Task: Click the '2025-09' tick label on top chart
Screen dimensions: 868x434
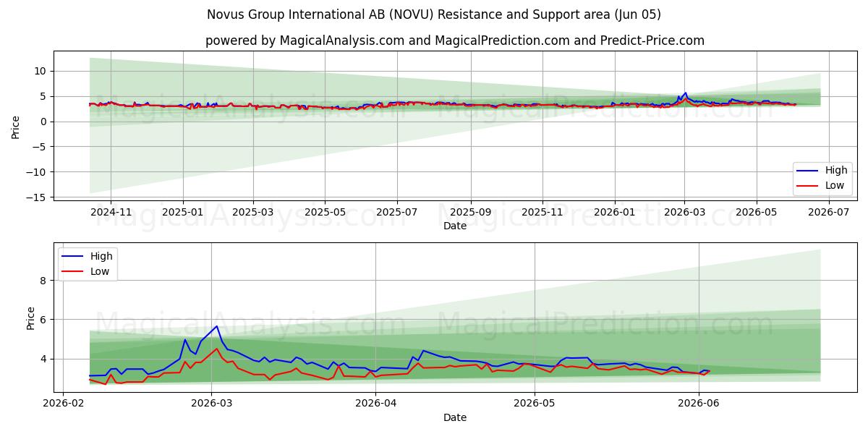Action: click(x=470, y=212)
